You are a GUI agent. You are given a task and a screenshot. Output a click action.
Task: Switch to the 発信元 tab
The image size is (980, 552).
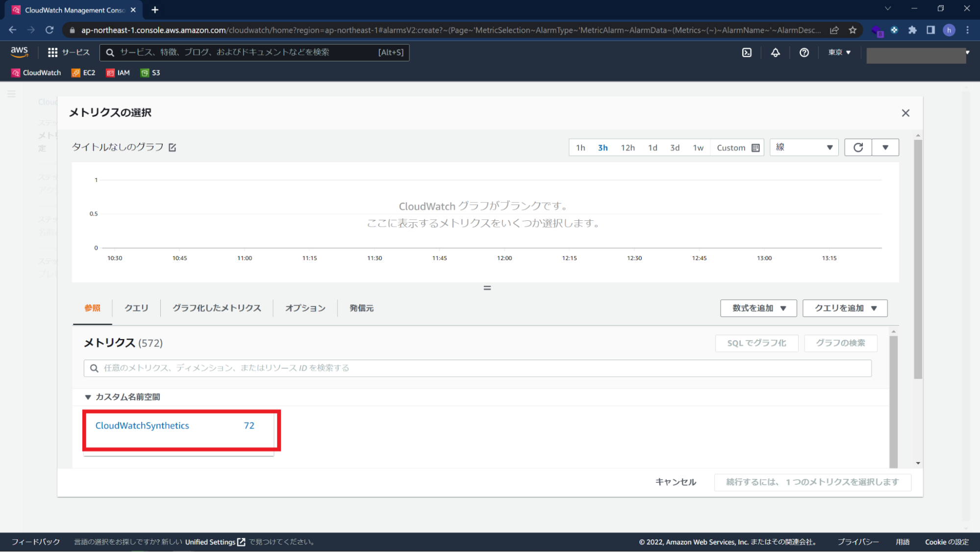tap(361, 308)
